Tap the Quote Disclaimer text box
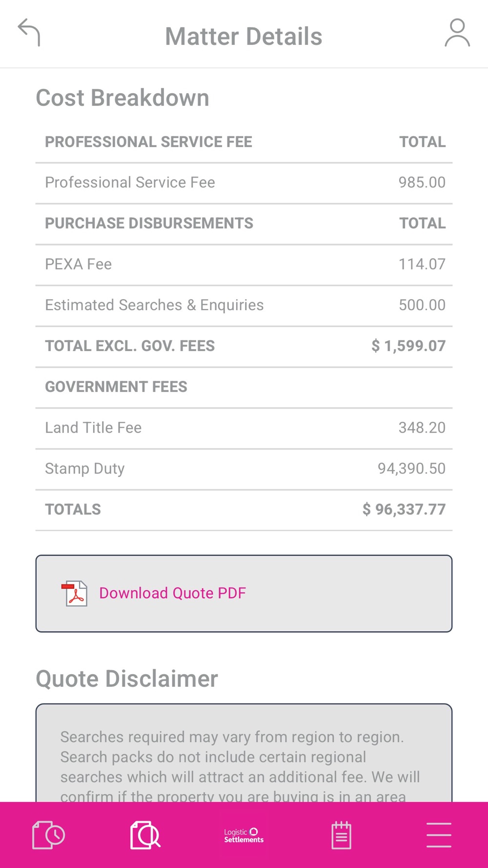 (x=244, y=753)
